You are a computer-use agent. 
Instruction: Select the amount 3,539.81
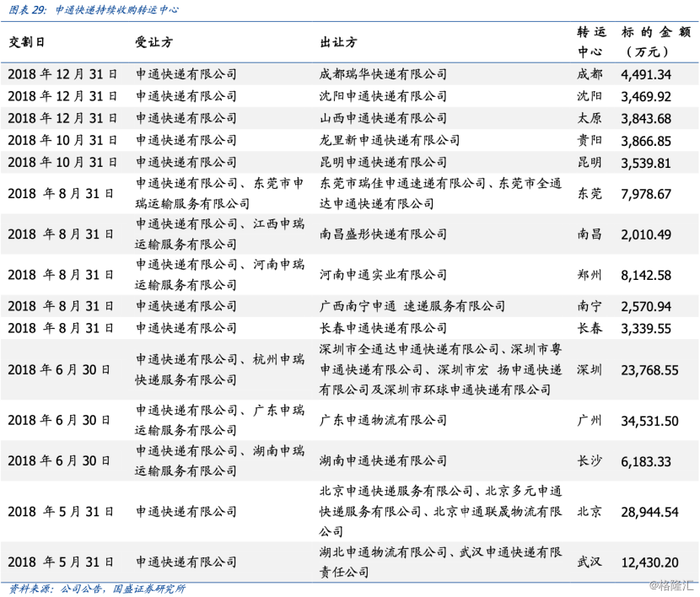pyautogui.click(x=646, y=163)
